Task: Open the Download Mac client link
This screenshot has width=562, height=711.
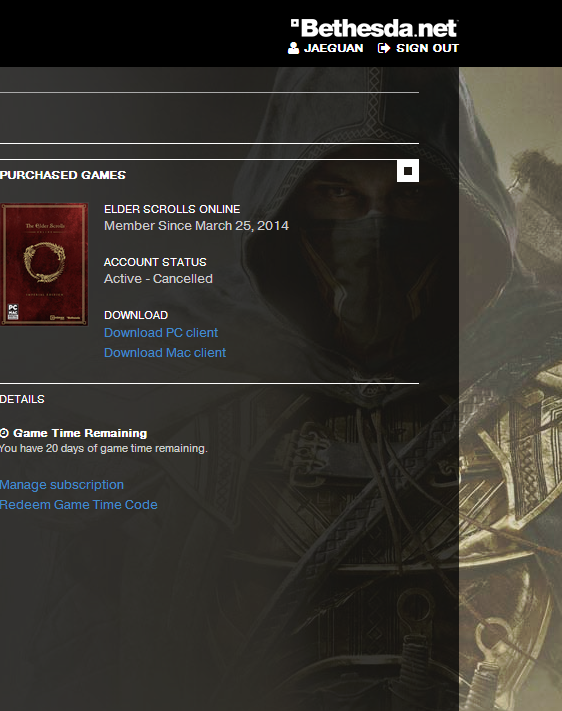Action: pyautogui.click(x=165, y=353)
